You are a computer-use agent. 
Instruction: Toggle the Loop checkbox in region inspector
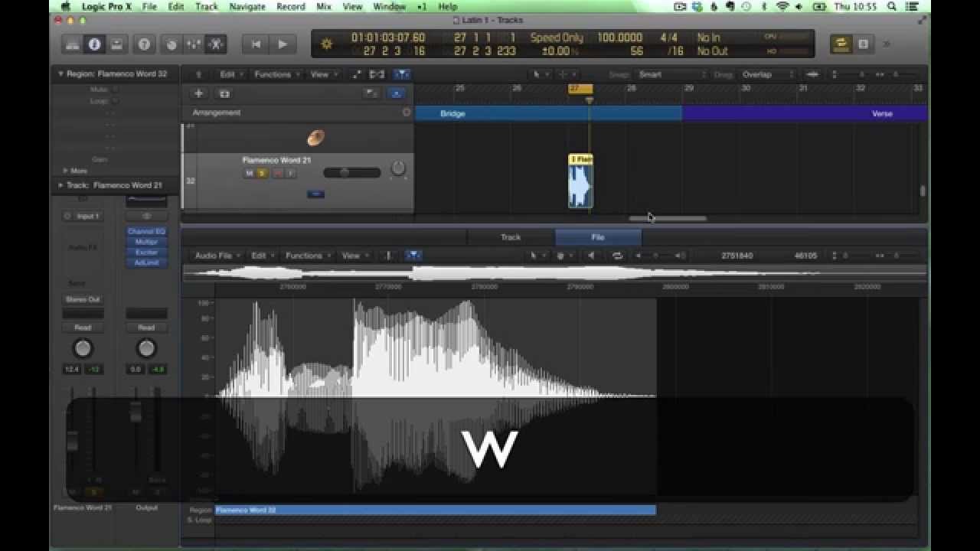coord(115,101)
